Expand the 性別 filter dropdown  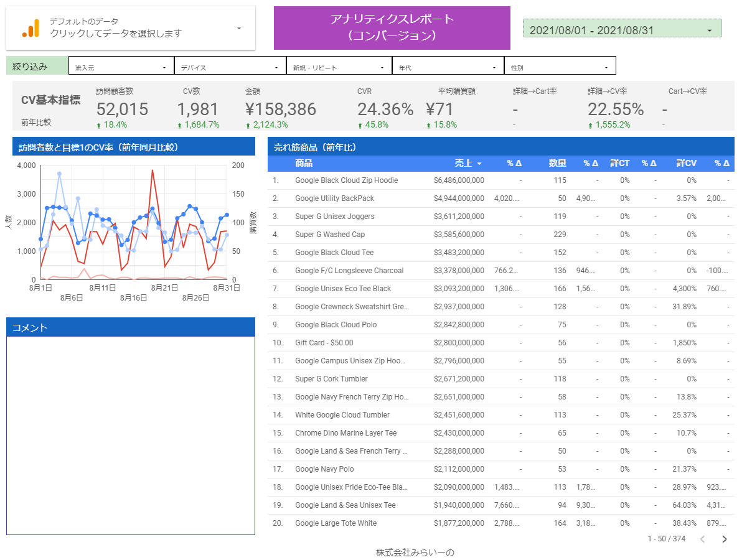coord(560,67)
